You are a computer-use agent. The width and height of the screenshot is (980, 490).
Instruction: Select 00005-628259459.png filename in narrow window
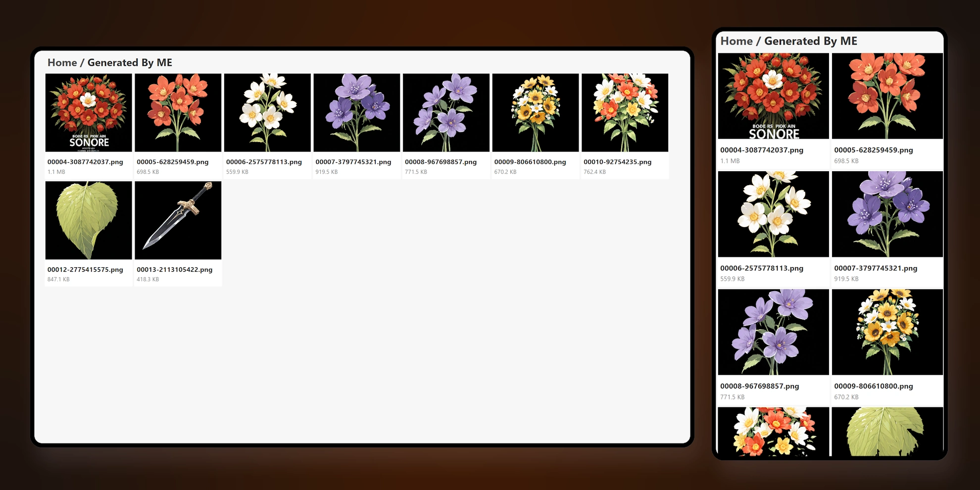pyautogui.click(x=874, y=150)
